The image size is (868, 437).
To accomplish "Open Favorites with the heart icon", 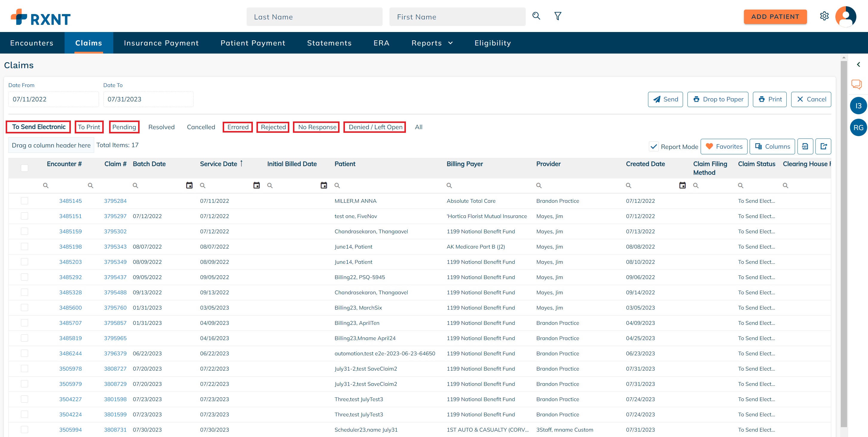I will pos(724,146).
